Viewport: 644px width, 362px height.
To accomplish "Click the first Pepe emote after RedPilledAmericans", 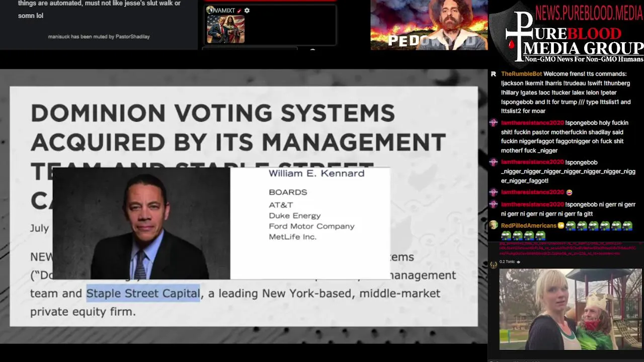I will pos(571,226).
